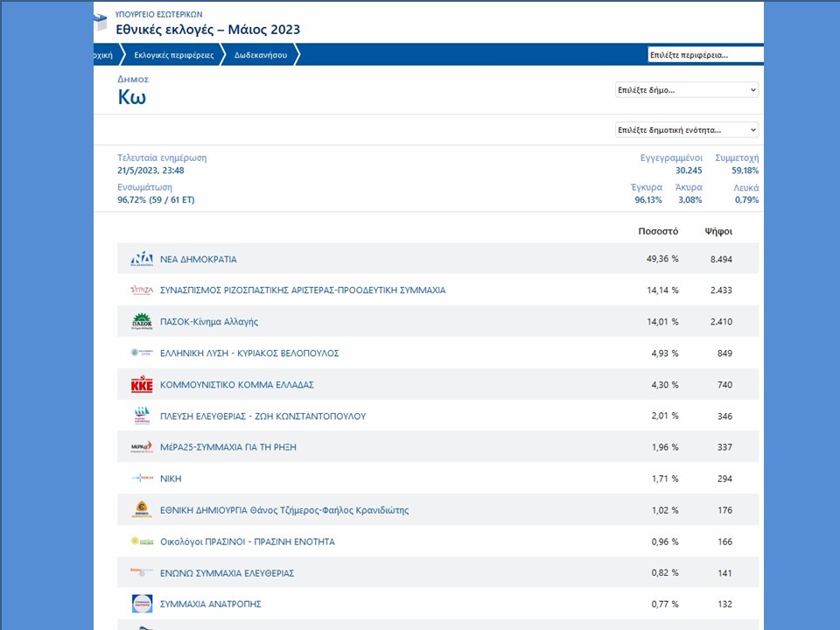The height and width of the screenshot is (630, 840).
Task: Click the ΜέΡΑ25 party logo
Action: (142, 447)
